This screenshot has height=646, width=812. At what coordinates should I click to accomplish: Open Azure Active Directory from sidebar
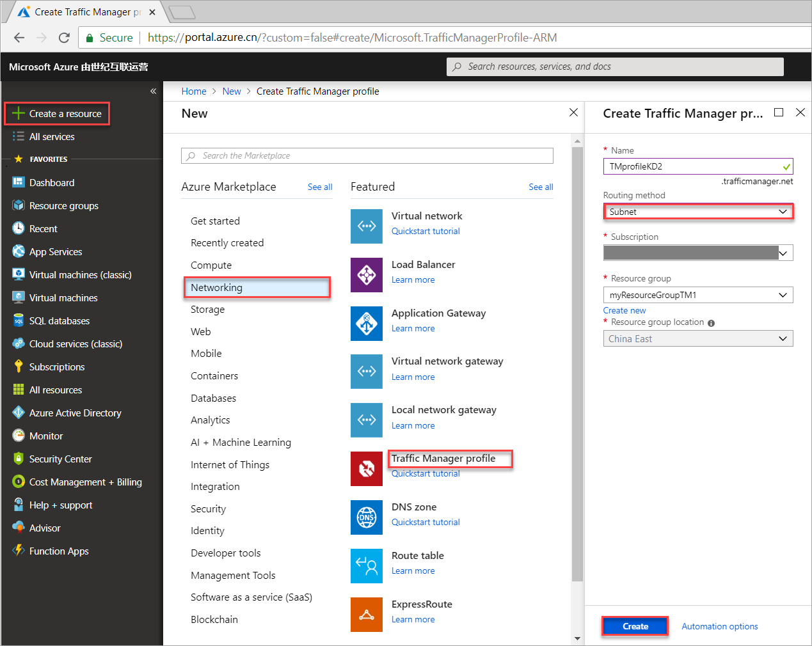click(75, 413)
